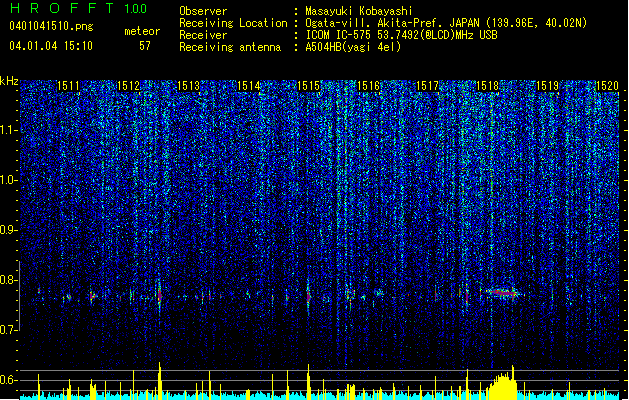This screenshot has width=629, height=400.
Task: Click the 1519 time marker
Action: click(548, 86)
